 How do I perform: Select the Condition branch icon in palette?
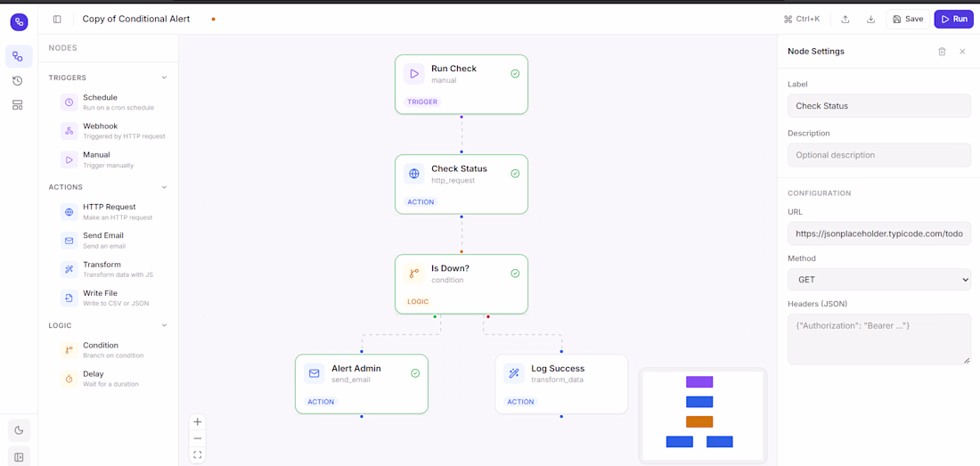click(69, 350)
